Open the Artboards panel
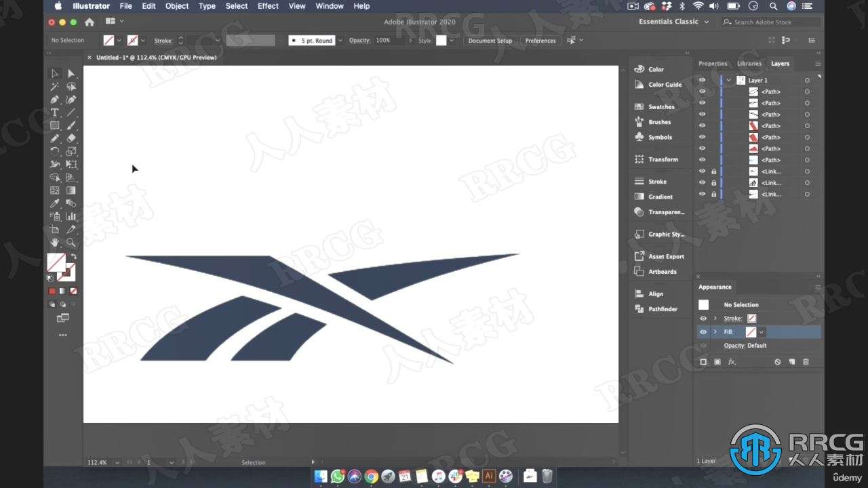Screen dimensions: 868x488 pyautogui.click(x=655, y=272)
